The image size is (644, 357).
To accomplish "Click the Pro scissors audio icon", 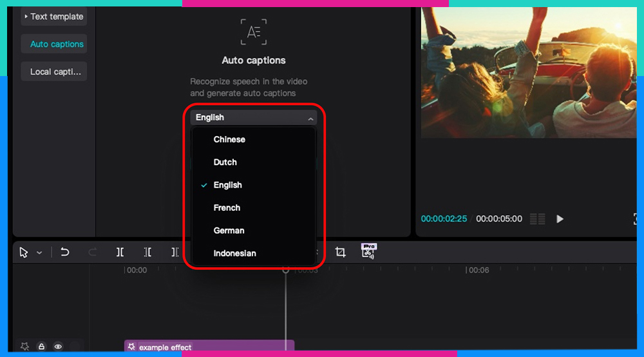I will pos(368,251).
